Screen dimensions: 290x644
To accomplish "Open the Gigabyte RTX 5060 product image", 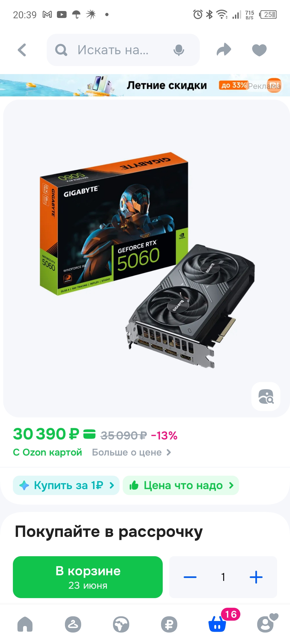I will pos(146,259).
